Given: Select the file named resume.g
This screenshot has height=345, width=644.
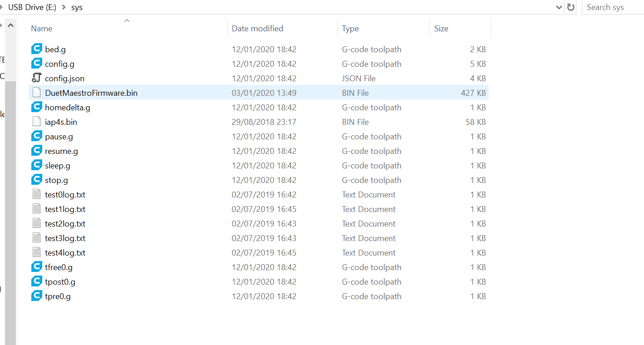Looking at the screenshot, I should point(61,151).
